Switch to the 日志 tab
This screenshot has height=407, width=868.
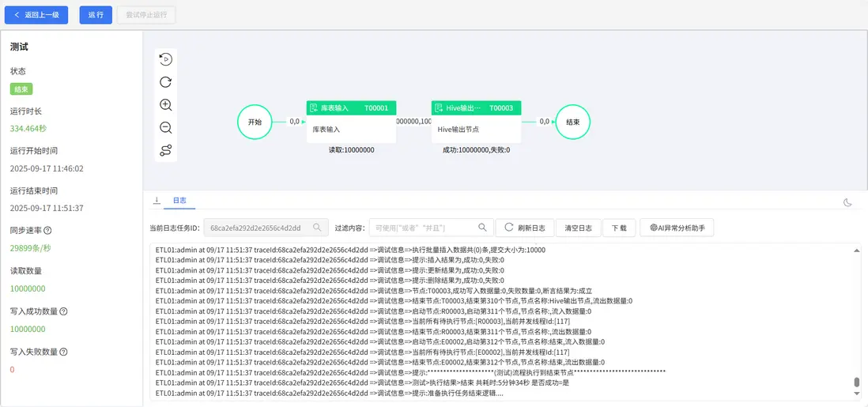179,200
